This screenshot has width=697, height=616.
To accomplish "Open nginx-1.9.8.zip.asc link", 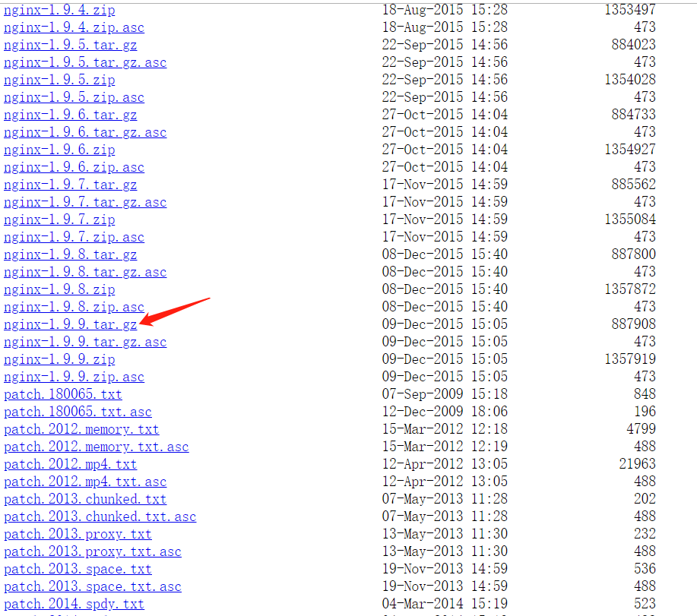I will pos(74,307).
